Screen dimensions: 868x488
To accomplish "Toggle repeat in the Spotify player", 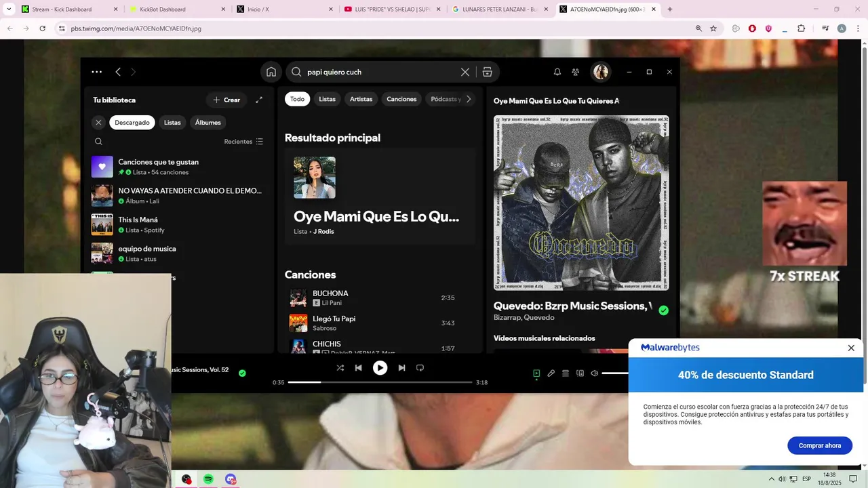I will (420, 368).
